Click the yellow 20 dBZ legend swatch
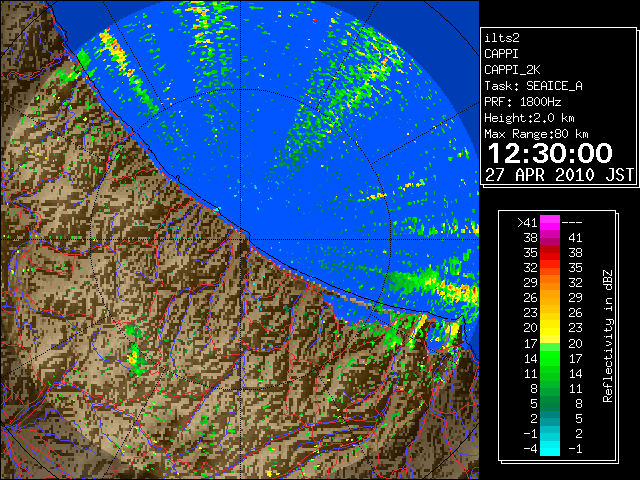The width and height of the screenshot is (640, 480). (550, 328)
